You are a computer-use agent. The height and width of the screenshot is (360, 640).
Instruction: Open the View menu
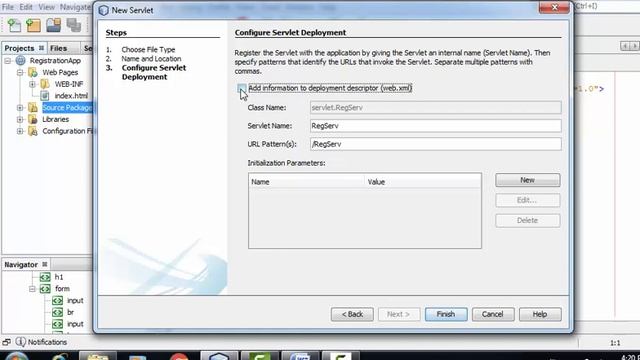click(x=47, y=7)
